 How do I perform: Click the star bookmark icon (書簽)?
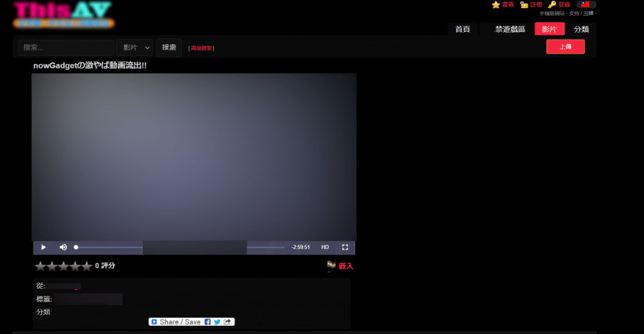[x=496, y=4]
